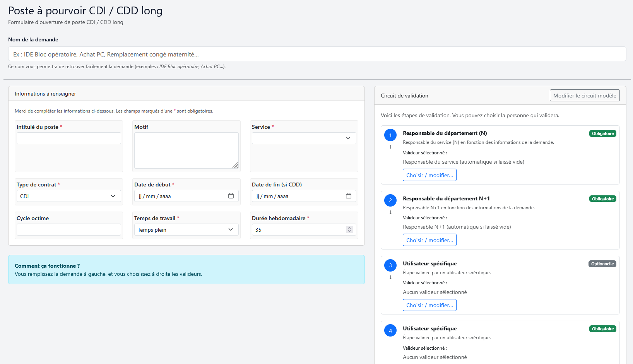The width and height of the screenshot is (633, 364).
Task: Open the Service dropdown
Action: 304,138
